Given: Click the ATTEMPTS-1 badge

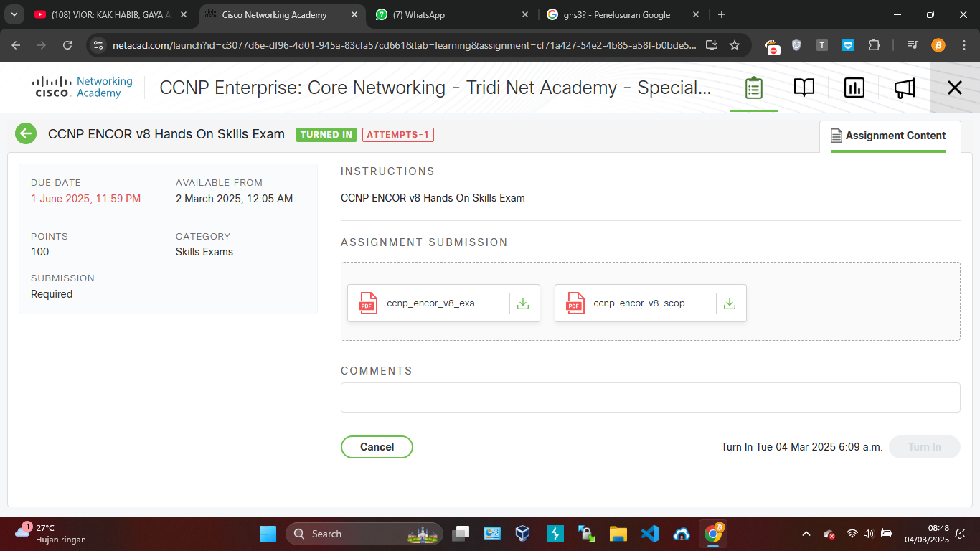Looking at the screenshot, I should (x=398, y=135).
